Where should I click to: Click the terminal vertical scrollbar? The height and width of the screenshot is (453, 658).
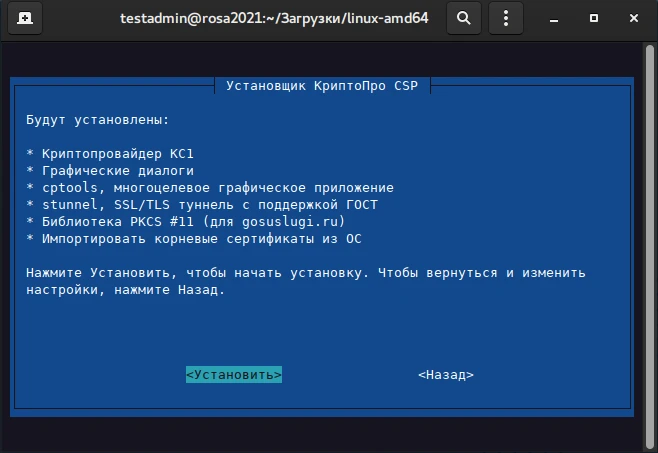pyautogui.click(x=650, y=246)
